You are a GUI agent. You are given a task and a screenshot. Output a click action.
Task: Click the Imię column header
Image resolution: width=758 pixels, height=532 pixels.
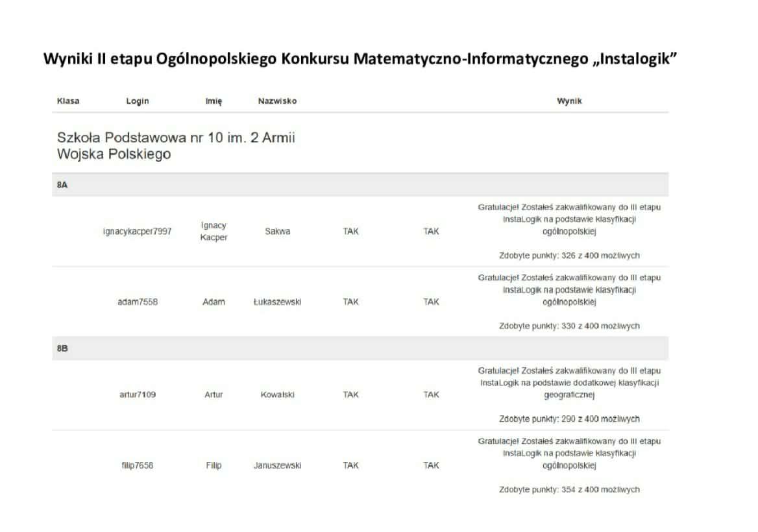214,101
